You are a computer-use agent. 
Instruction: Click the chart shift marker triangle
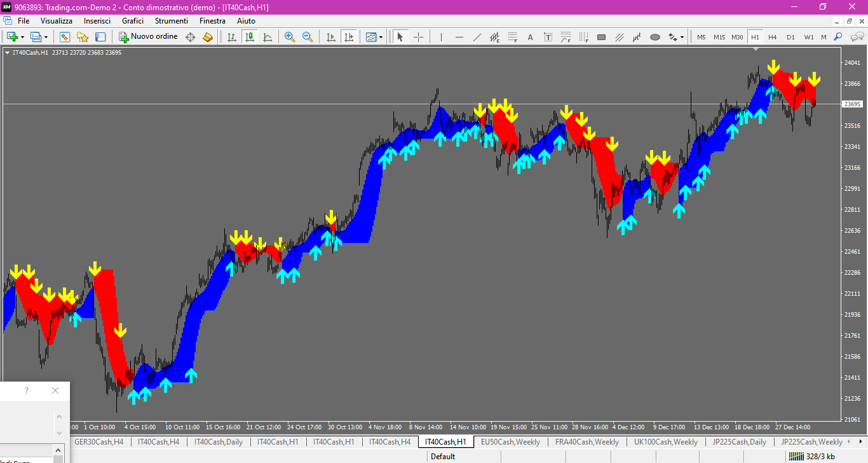756,49
